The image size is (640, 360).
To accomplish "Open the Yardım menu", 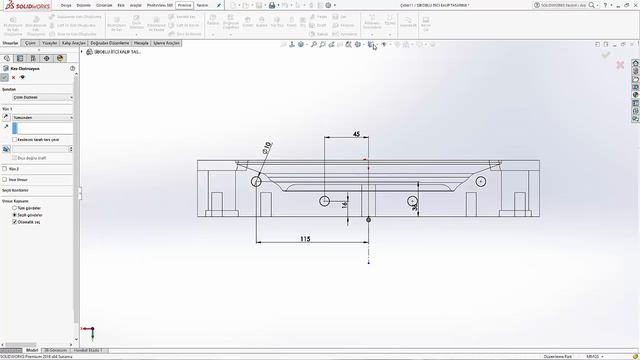I will pos(202,5).
